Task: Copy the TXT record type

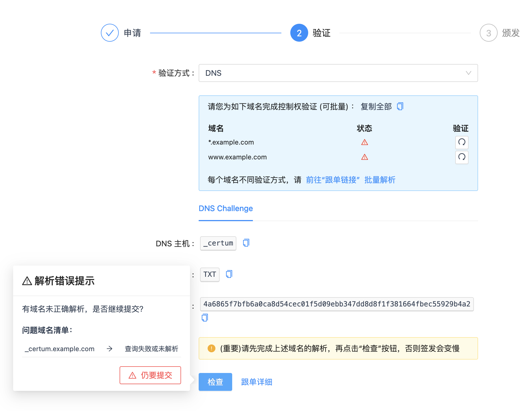Action: click(229, 274)
